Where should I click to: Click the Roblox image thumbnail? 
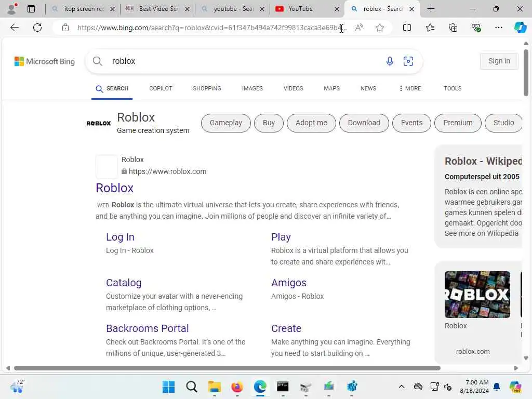point(477,294)
